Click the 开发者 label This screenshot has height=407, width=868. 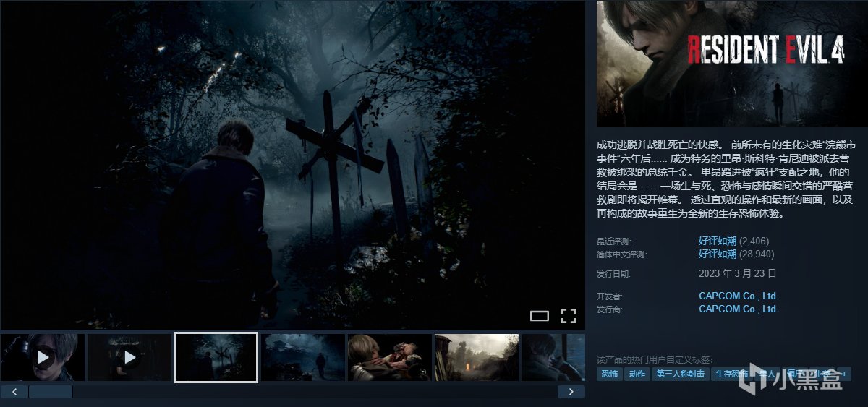coord(609,296)
